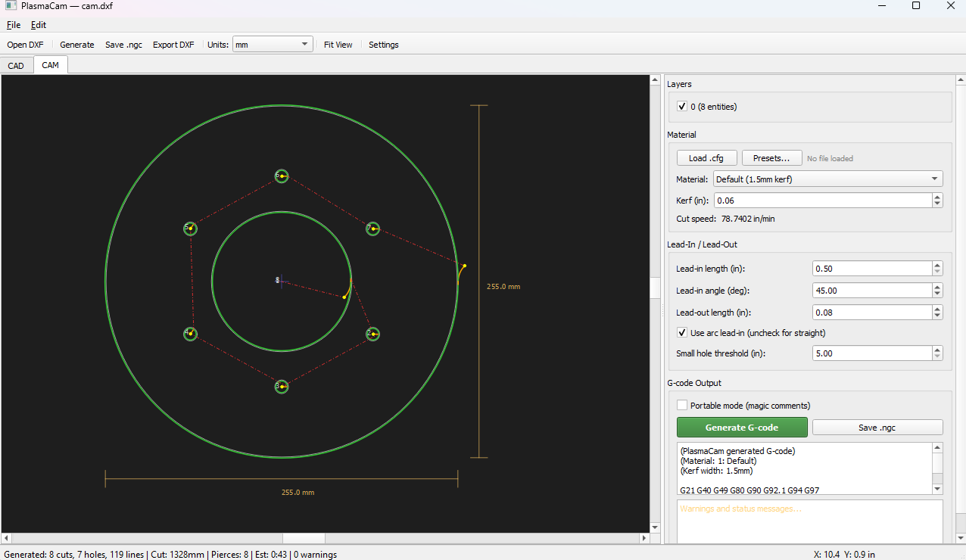The width and height of the screenshot is (966, 560).
Task: Click the PlasmaCam app icon in title bar
Action: point(11,6)
